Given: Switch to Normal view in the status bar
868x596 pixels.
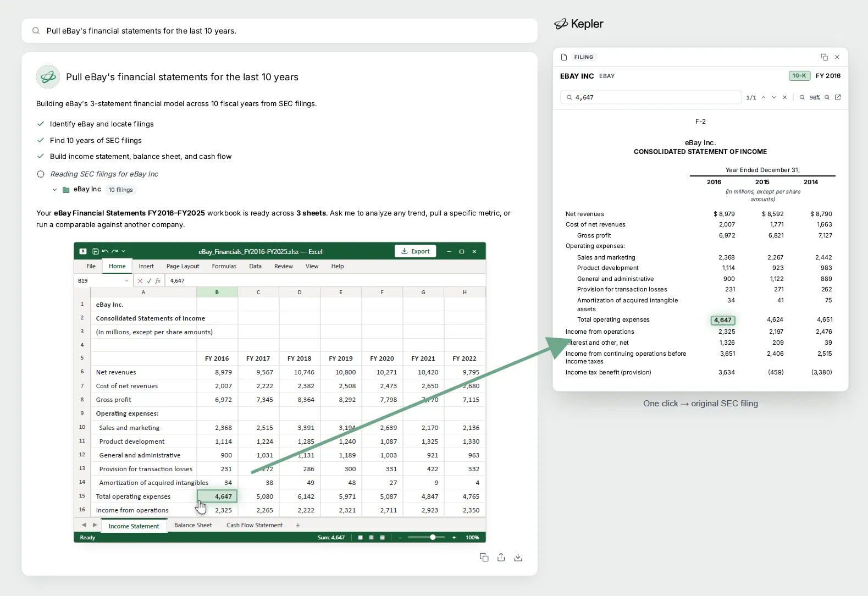Looking at the screenshot, I should 361,537.
